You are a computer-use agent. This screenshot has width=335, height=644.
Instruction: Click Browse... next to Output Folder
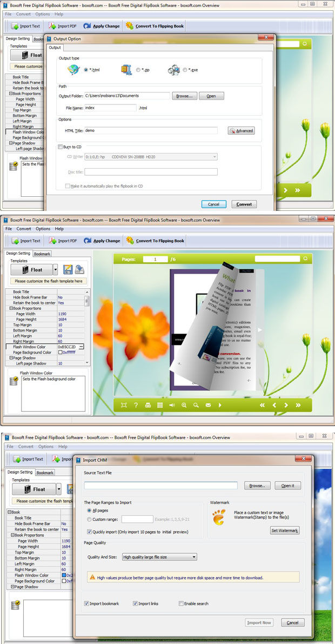coord(184,96)
